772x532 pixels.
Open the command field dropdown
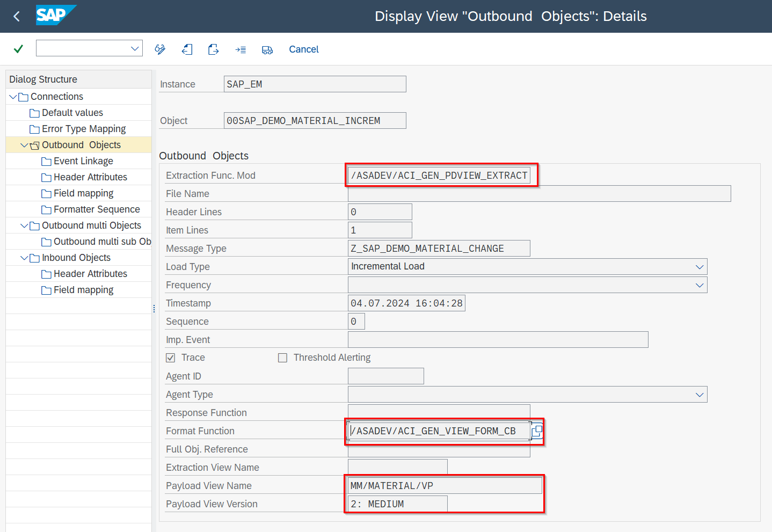coord(135,48)
